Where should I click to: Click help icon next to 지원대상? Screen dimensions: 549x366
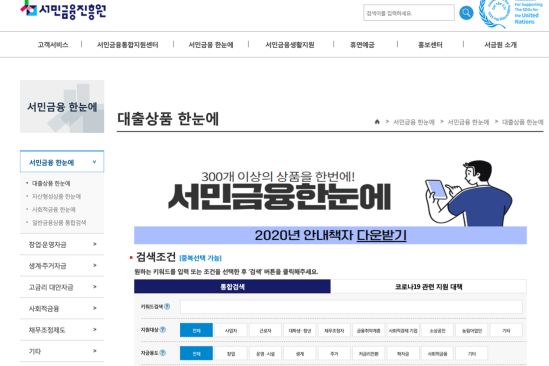162,330
